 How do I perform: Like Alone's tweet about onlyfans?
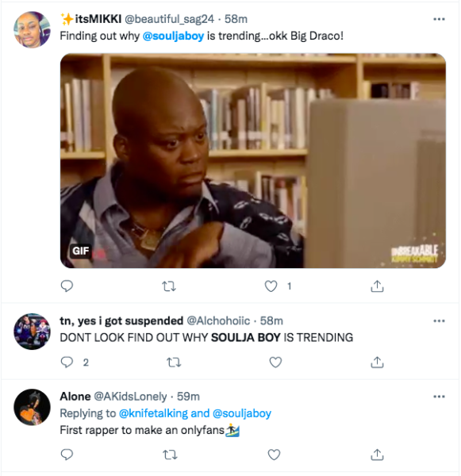point(274,455)
